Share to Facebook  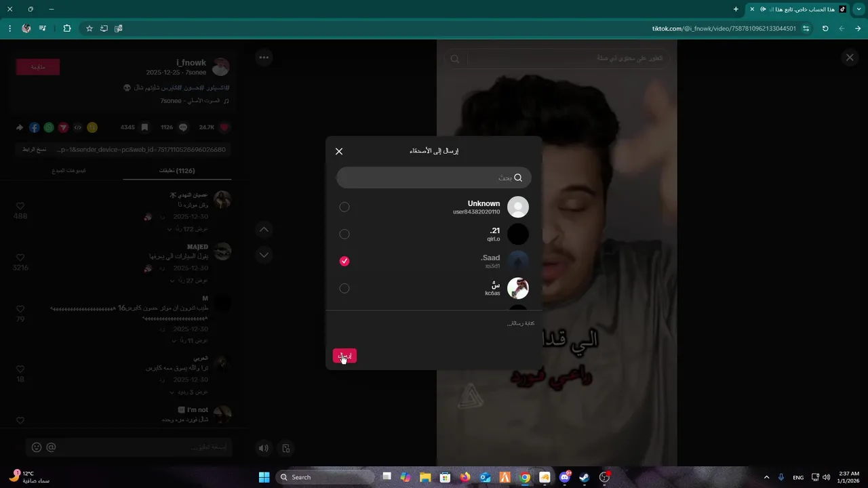pos(34,127)
